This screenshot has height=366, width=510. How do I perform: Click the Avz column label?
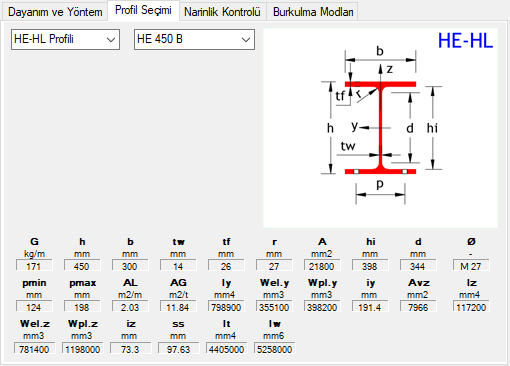point(419,283)
